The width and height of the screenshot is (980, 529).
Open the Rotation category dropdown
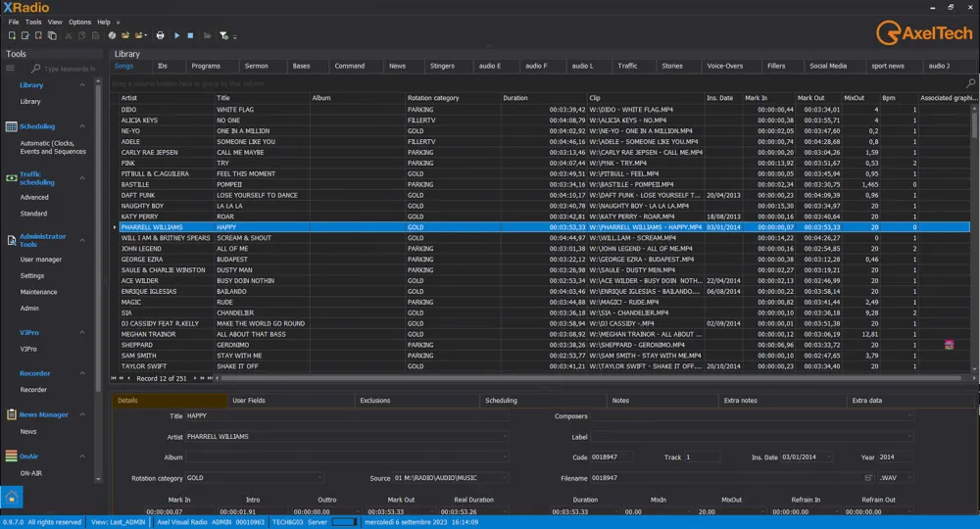(319, 478)
